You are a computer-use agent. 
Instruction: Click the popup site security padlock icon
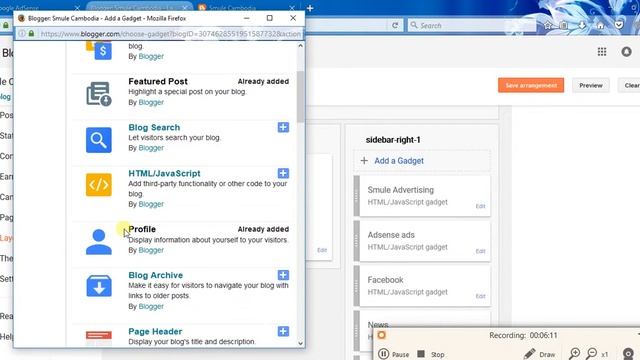coord(31,33)
